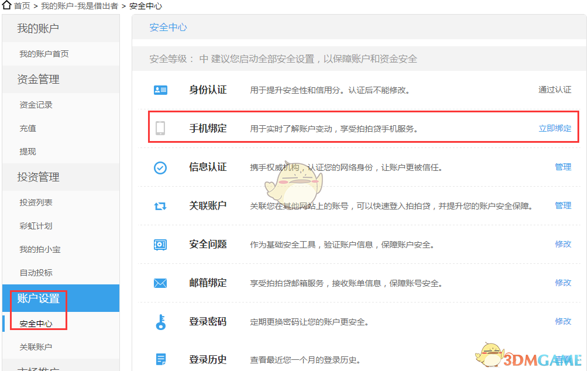Click the 安全等级 notice text
The width and height of the screenshot is (588, 371).
(x=283, y=59)
